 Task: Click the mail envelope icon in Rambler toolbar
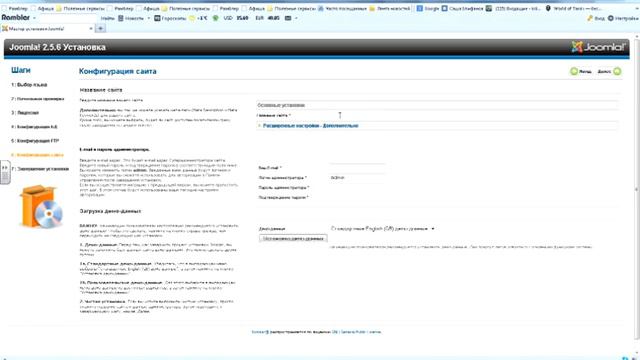[288, 18]
